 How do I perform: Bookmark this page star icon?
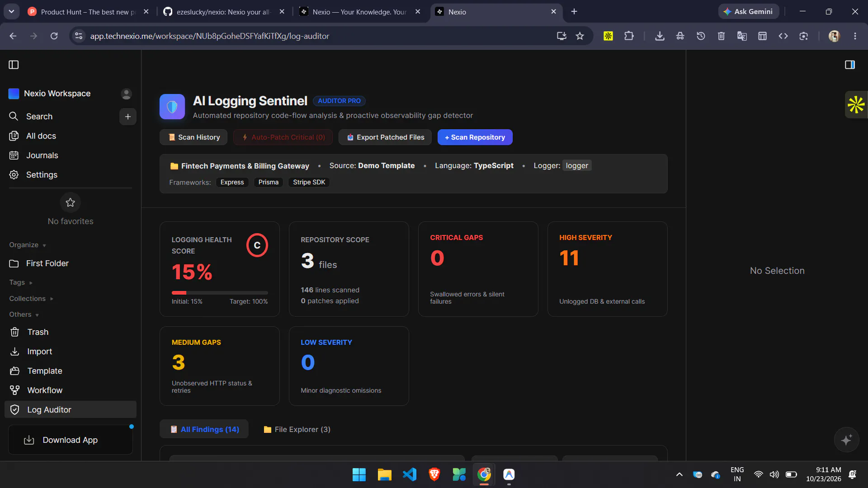580,36
